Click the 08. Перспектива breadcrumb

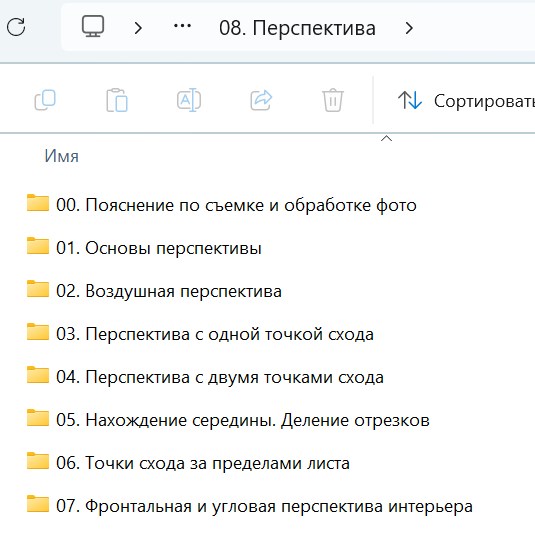click(297, 28)
